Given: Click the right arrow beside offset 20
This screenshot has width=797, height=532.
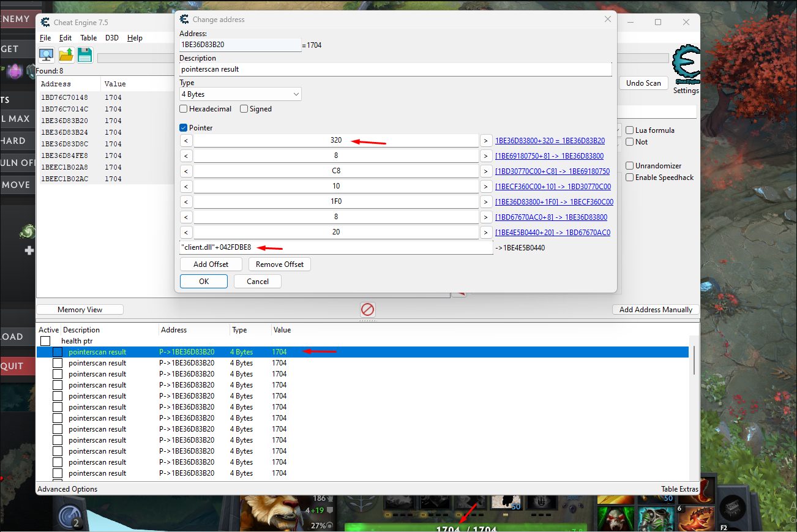Looking at the screenshot, I should [485, 232].
